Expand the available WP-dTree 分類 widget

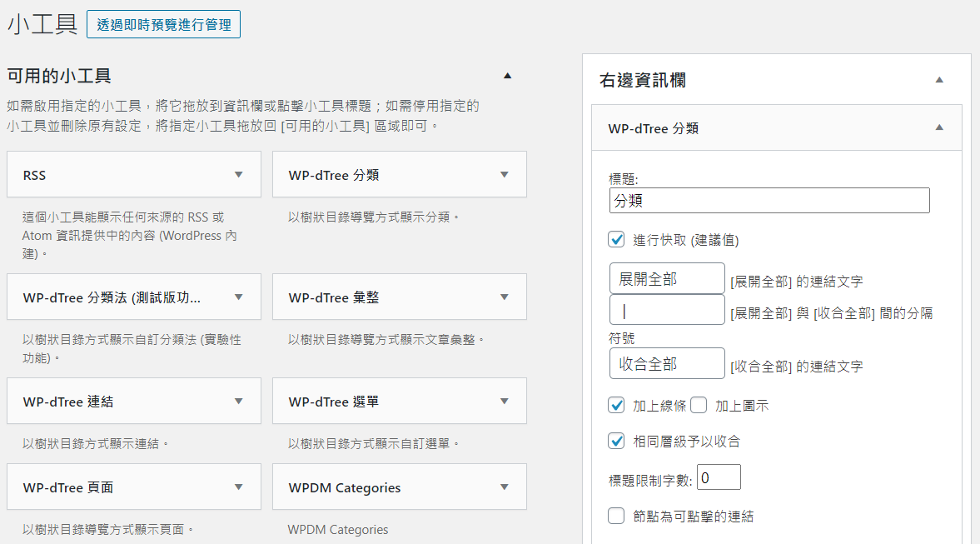[505, 174]
